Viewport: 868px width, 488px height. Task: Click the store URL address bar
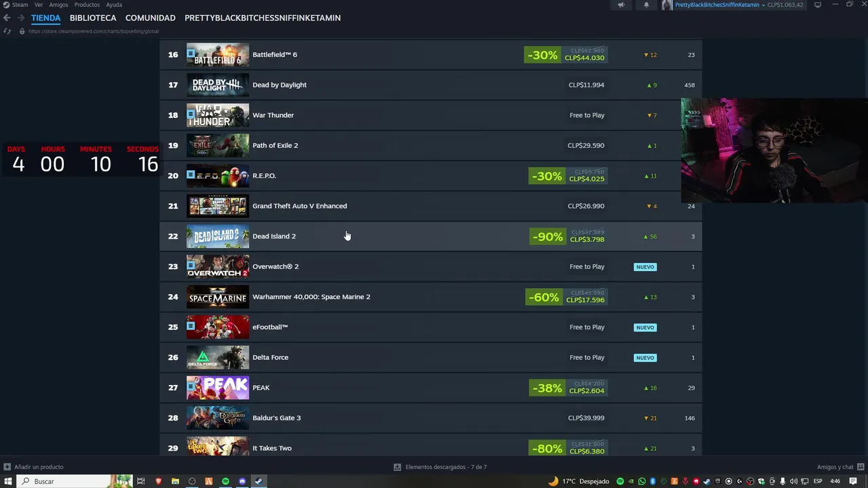tap(94, 31)
